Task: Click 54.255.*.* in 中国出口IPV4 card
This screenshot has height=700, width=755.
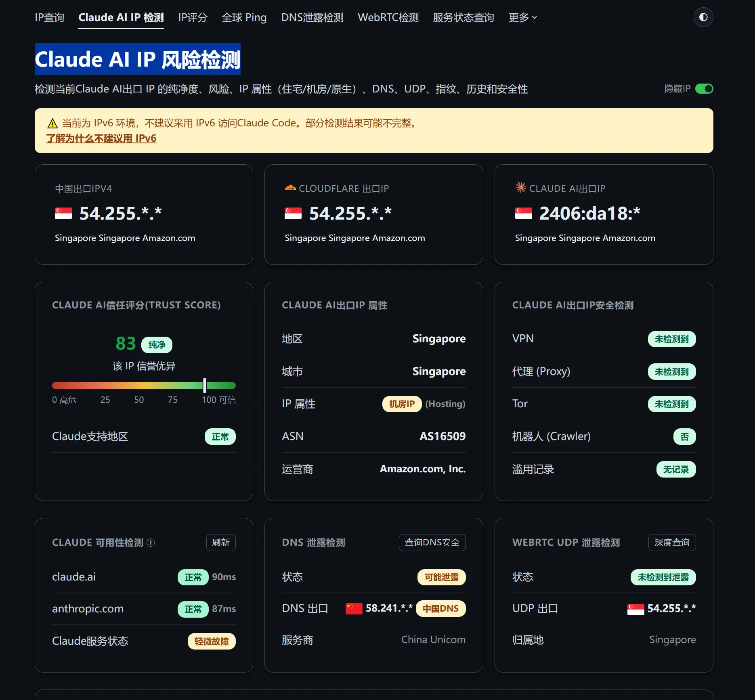Action: click(121, 214)
